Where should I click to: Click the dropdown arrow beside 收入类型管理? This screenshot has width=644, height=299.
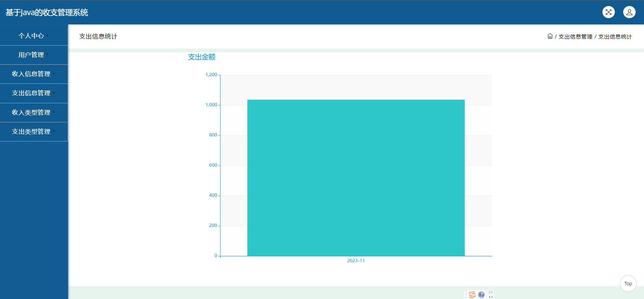coord(54,112)
